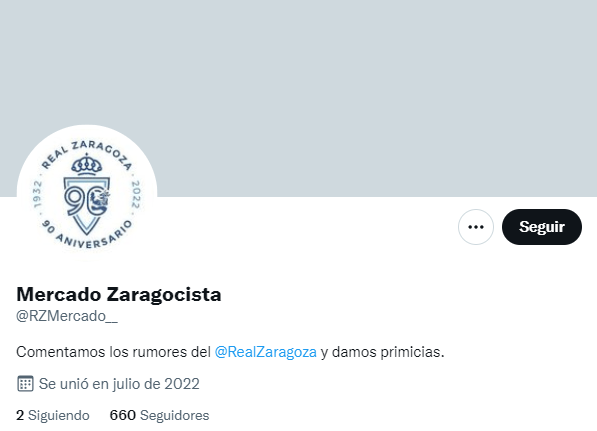The width and height of the screenshot is (597, 431).
Task: View the 2 Siguiendo following list
Action: [x=53, y=415]
